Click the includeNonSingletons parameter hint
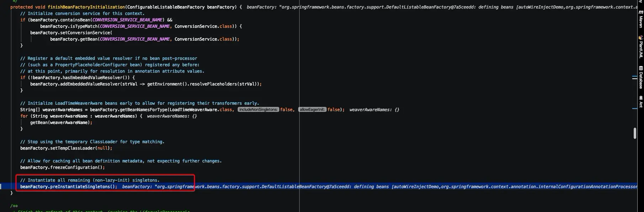This screenshot has height=212, width=644. [x=258, y=109]
